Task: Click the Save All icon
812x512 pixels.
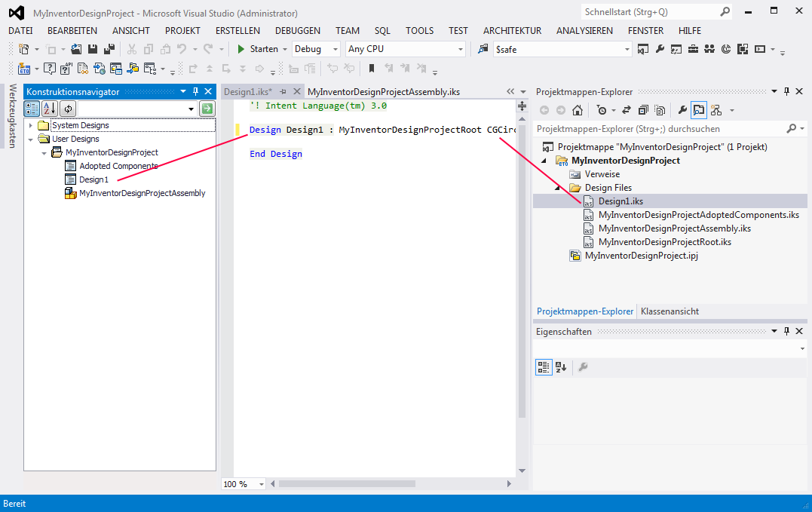Action: point(109,49)
